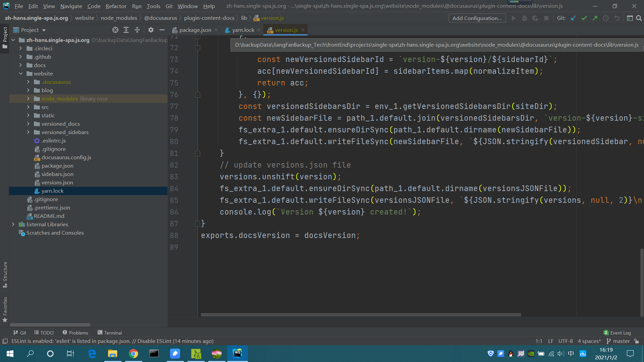This screenshot has height=362, width=644.
Task: Click the Add Configuration button
Action: [477, 18]
